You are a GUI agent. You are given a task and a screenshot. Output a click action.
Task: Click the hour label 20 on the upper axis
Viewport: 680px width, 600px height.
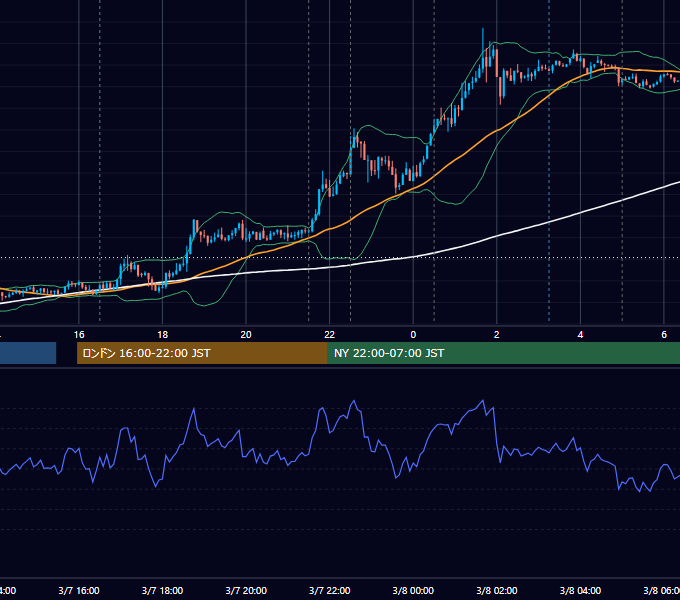246,335
